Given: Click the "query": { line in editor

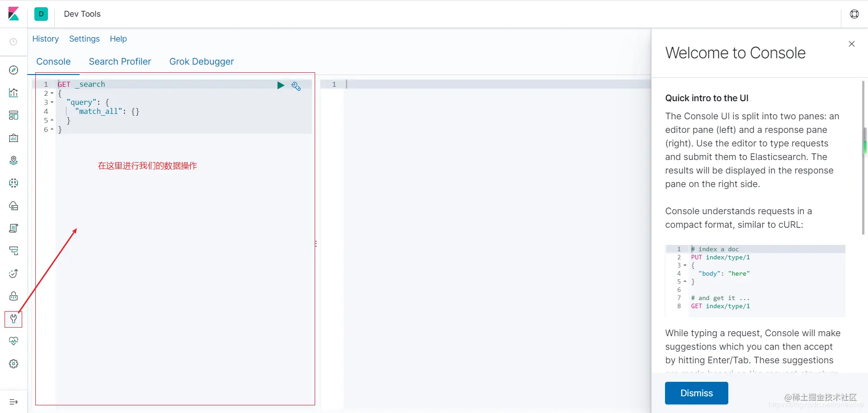Looking at the screenshot, I should point(88,103).
